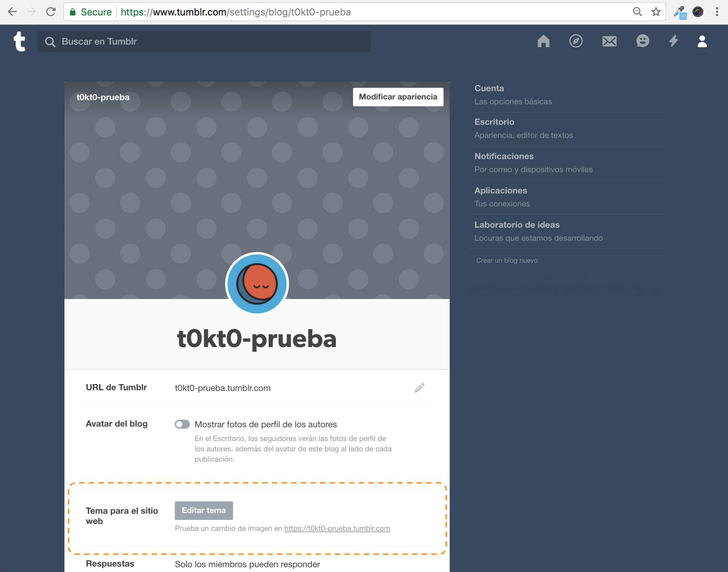Click the browser address bar URL

(x=235, y=12)
